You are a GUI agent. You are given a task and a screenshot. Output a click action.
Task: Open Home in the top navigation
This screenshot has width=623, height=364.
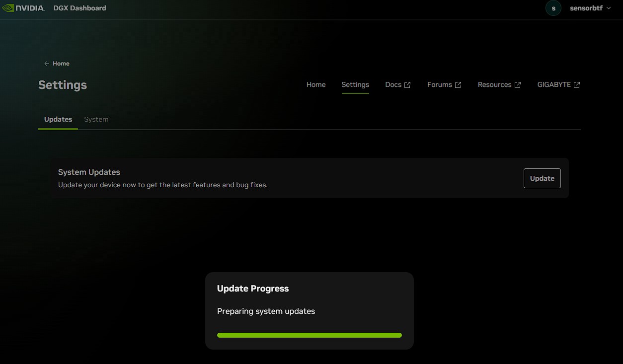(x=316, y=85)
